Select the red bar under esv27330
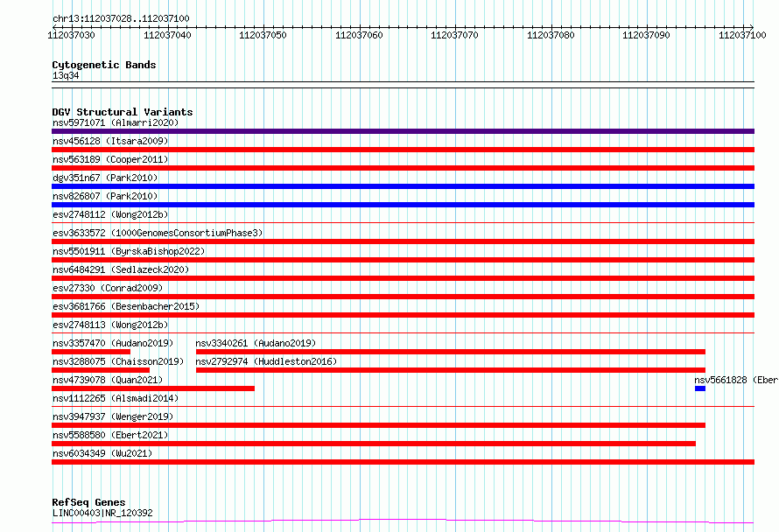The height and width of the screenshot is (532, 779). pos(403,297)
